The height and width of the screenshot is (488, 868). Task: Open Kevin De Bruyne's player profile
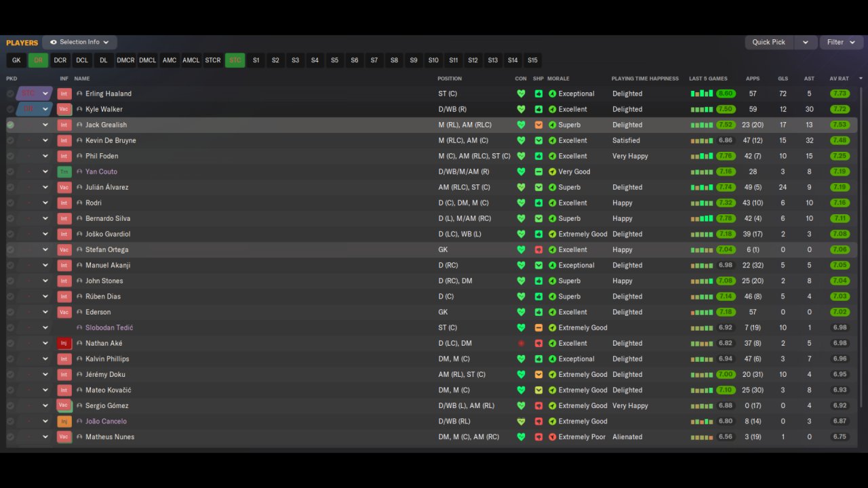tap(111, 140)
